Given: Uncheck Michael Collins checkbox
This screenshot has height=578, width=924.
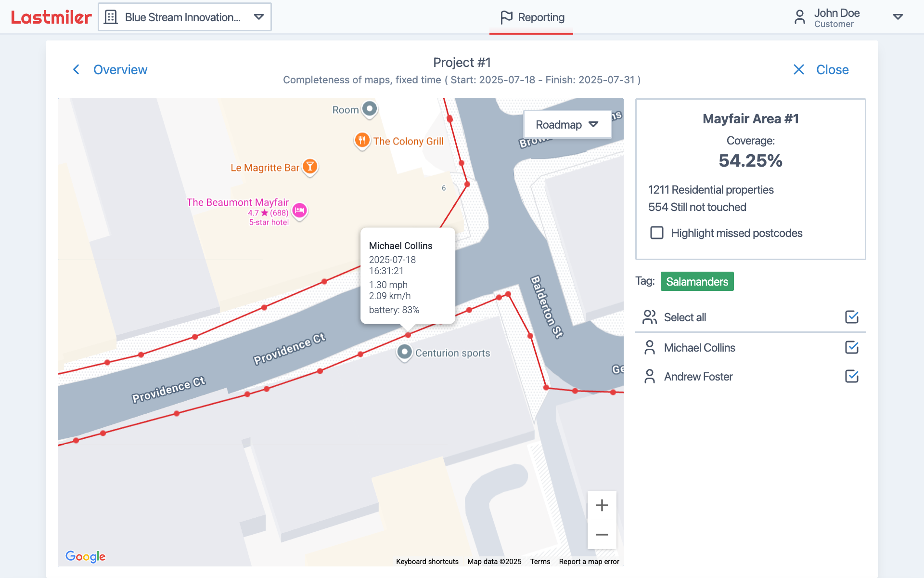Looking at the screenshot, I should click(851, 347).
